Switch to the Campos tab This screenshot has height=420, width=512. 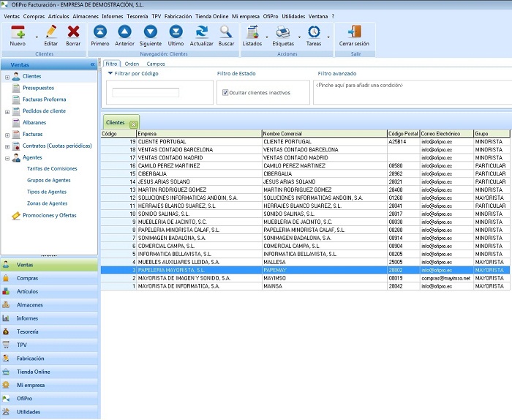tap(156, 64)
